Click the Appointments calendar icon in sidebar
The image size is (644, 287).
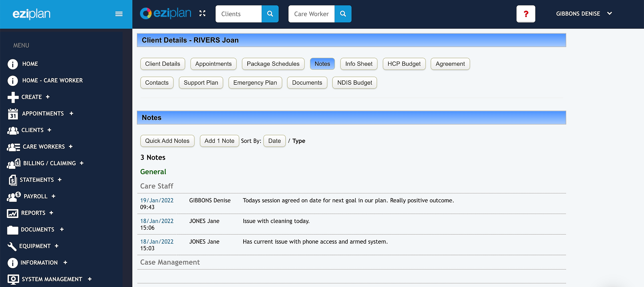(x=13, y=114)
